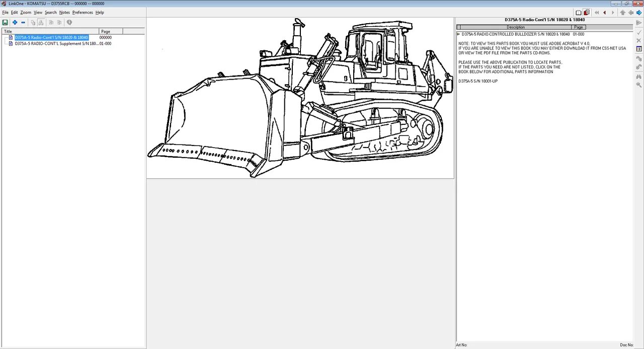The width and height of the screenshot is (644, 349).
Task: Click the LinkOne application title bar icon
Action: [4, 4]
